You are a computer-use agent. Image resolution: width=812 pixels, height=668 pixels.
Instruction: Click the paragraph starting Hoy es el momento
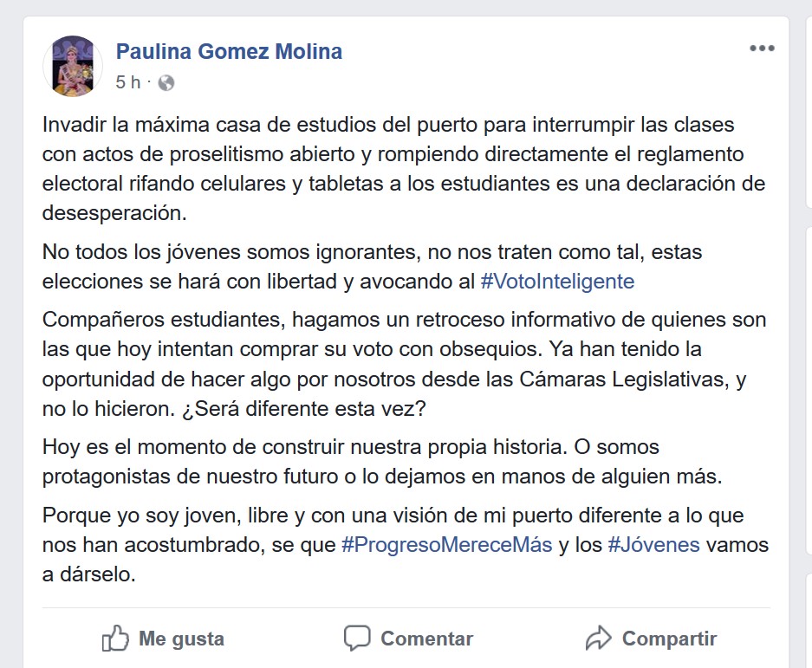[x=382, y=462]
